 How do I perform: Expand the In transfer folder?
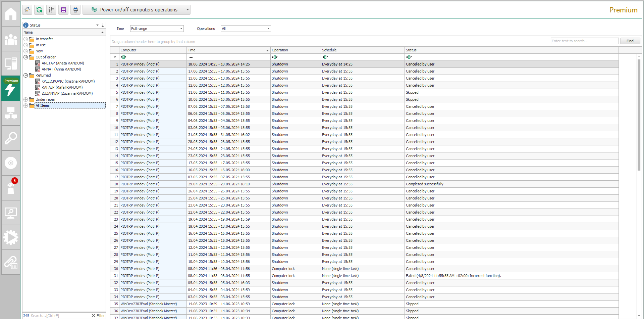point(26,39)
